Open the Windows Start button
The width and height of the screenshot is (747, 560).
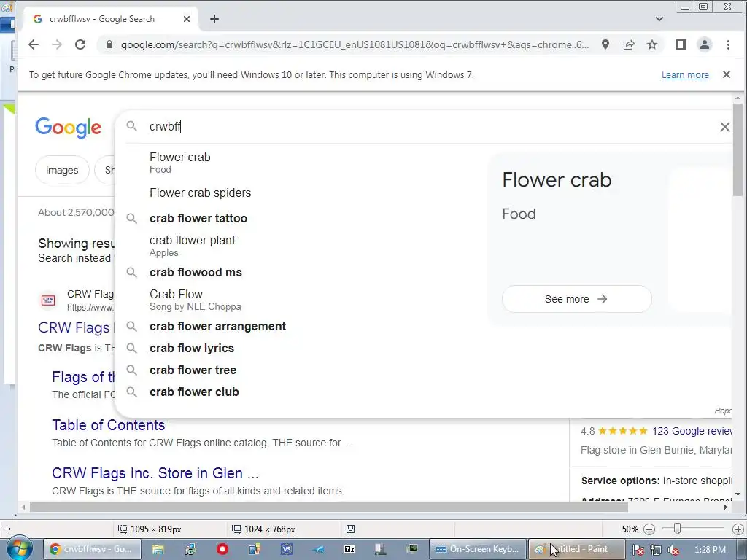18,550
